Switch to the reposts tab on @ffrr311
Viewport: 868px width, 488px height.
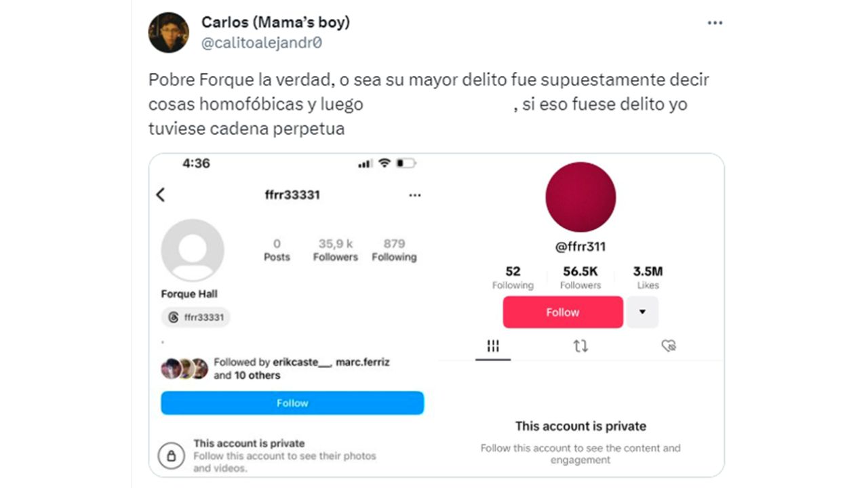click(x=580, y=346)
